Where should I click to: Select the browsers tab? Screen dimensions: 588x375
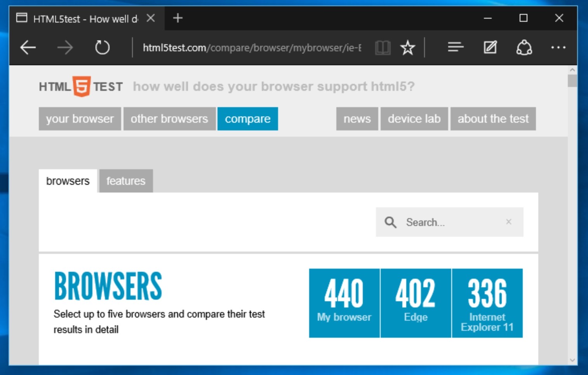point(68,181)
